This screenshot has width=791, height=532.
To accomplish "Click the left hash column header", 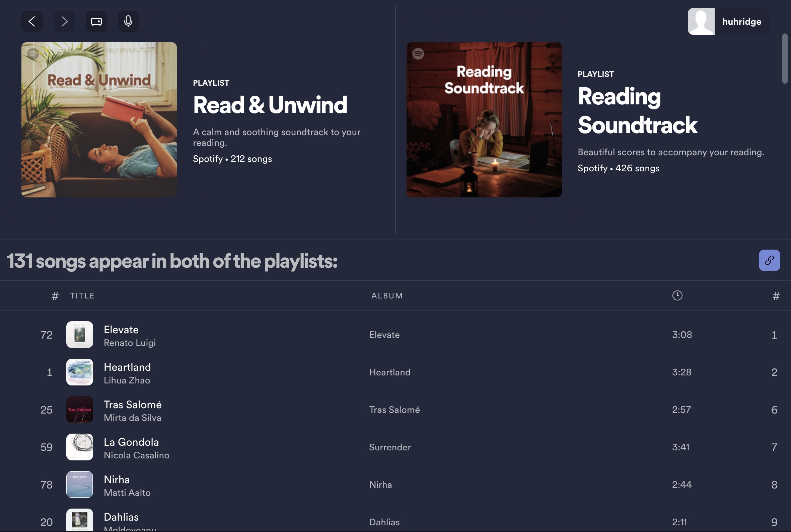I will point(55,296).
